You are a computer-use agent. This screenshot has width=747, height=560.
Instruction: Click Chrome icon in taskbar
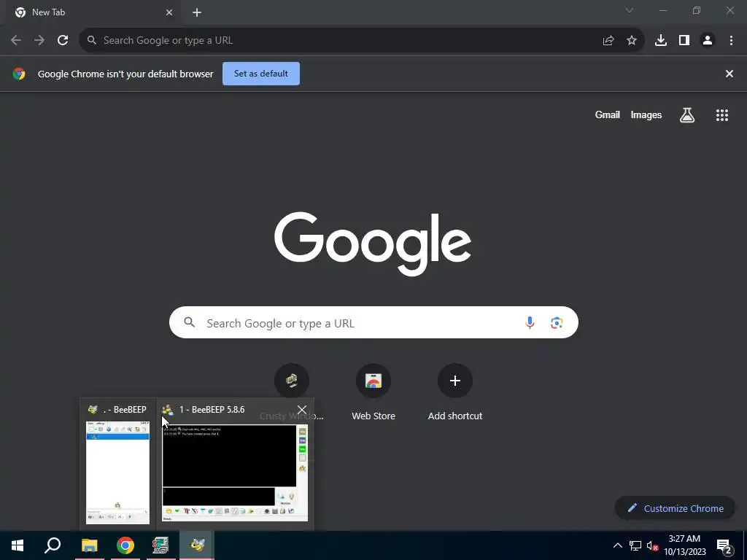(125, 545)
